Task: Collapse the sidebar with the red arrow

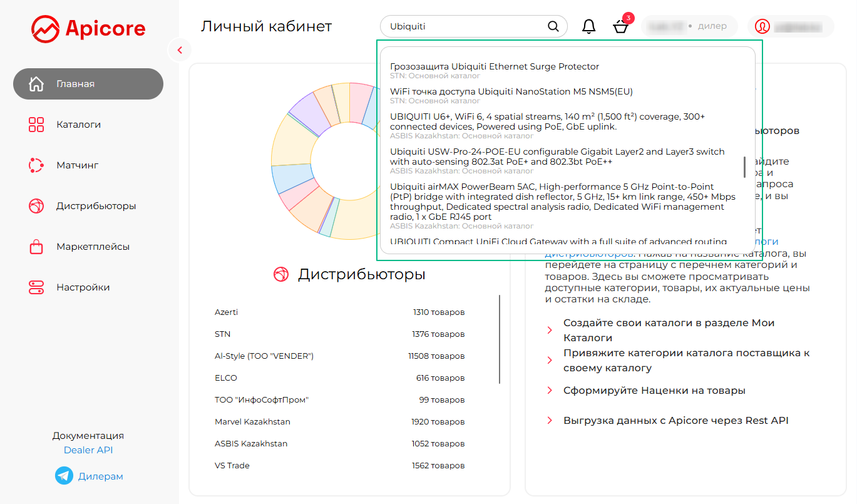Action: (180, 50)
